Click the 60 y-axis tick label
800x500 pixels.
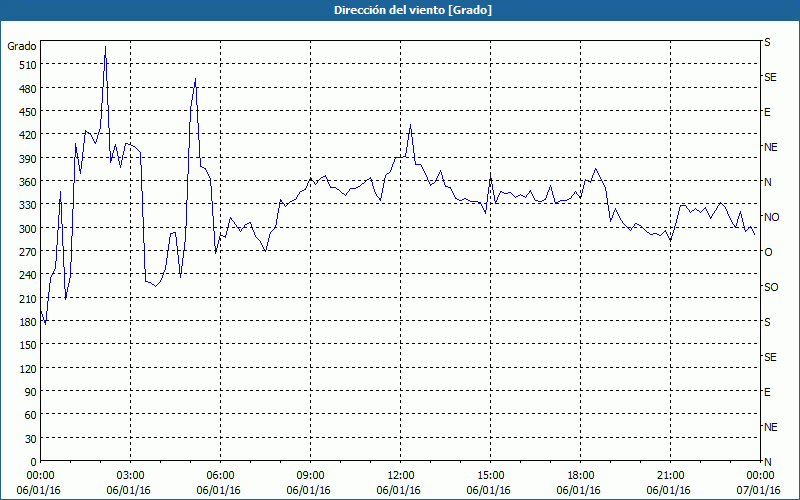point(31,415)
